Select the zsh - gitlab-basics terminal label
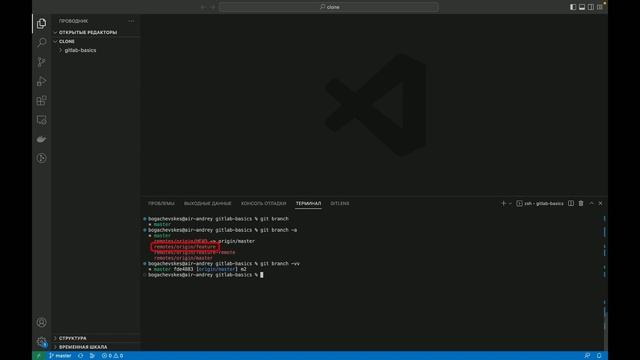This screenshot has width=640, height=360. (x=540, y=203)
